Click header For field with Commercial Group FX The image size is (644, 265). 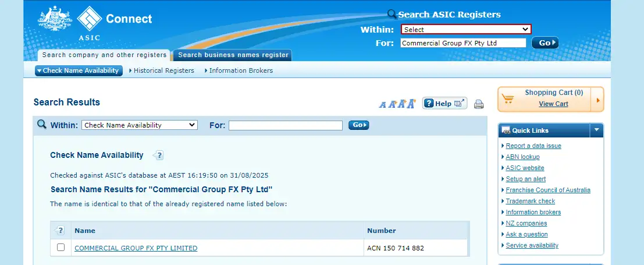coord(463,43)
